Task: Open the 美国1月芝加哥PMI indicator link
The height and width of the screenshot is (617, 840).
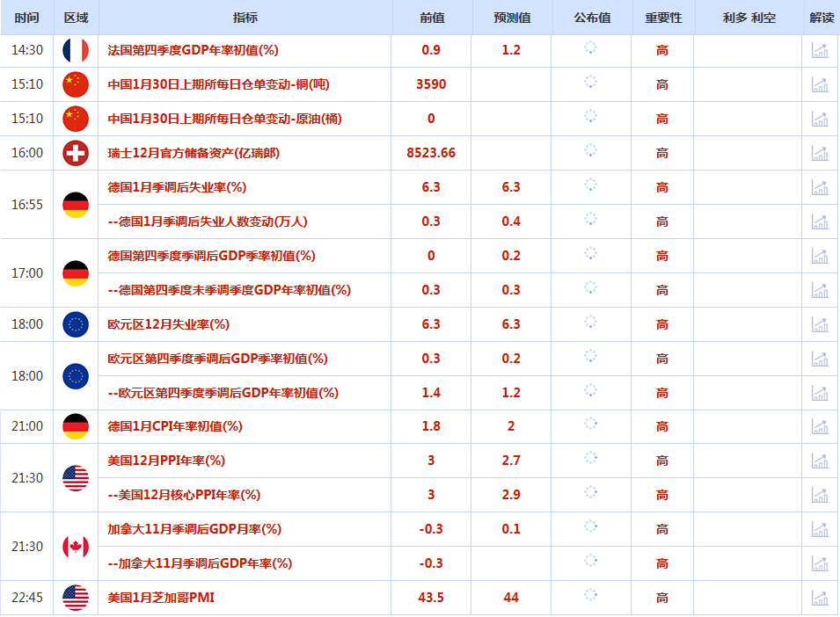Action: point(151,596)
